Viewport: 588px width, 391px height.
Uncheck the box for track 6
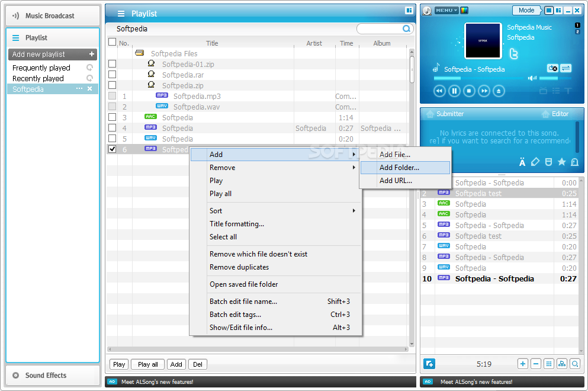[x=112, y=149]
